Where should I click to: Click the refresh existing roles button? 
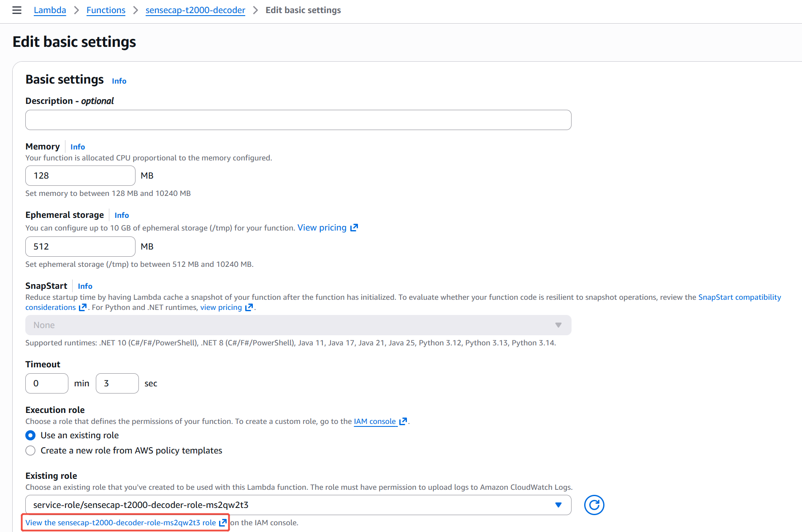594,505
